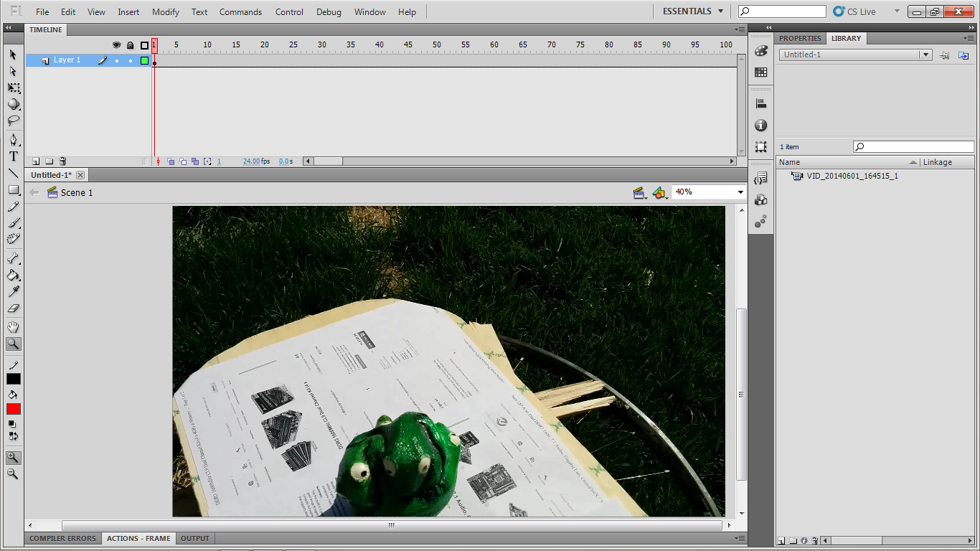Select the Paint Bucket tool

13,275
